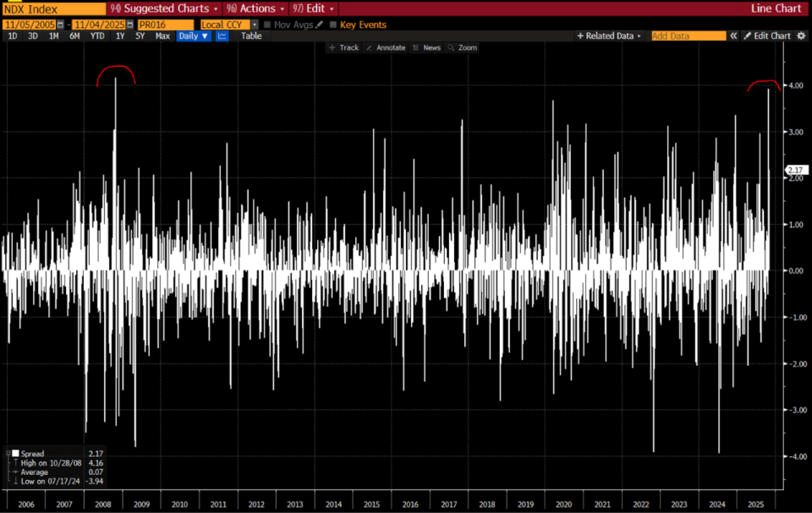This screenshot has width=812, height=513.
Task: Click High marker icon in legend
Action: click(x=15, y=463)
